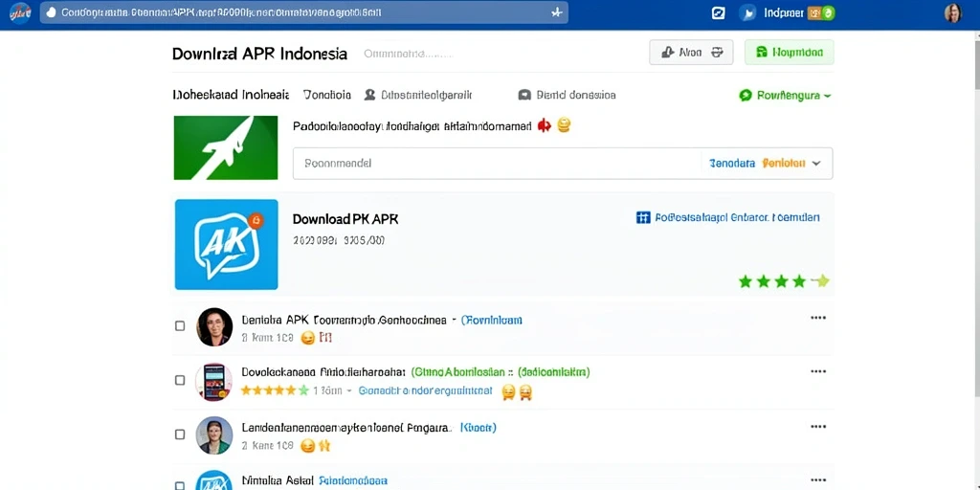Select the checkbox on the Landentanen row
Image resolution: width=980 pixels, height=490 pixels.
click(180, 434)
